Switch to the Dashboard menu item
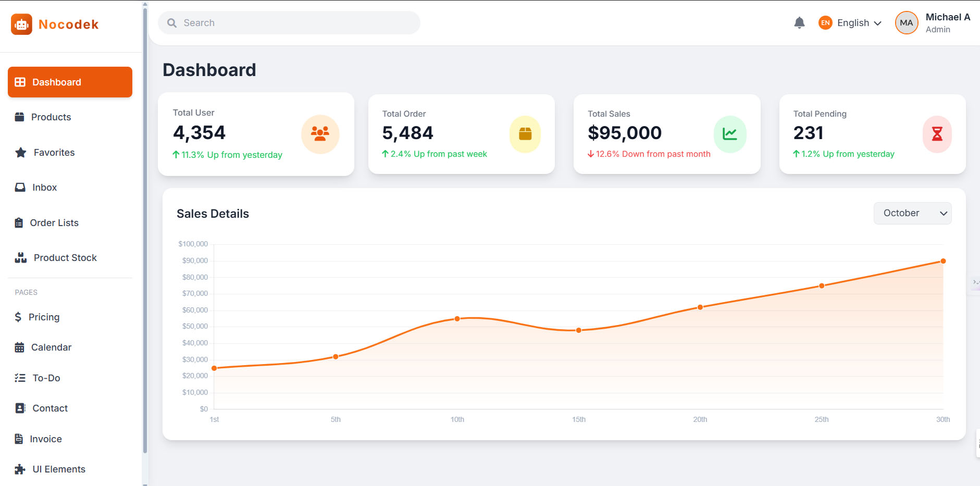The width and height of the screenshot is (980, 486). [56, 82]
